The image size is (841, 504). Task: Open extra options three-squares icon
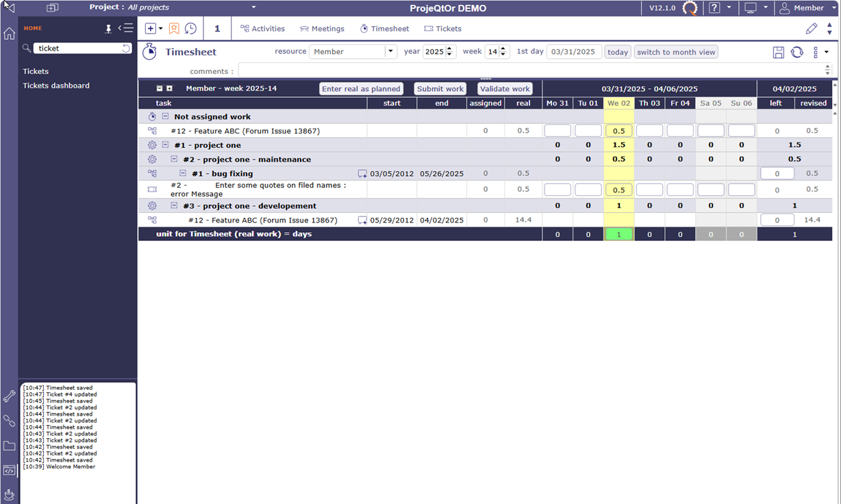click(x=816, y=52)
